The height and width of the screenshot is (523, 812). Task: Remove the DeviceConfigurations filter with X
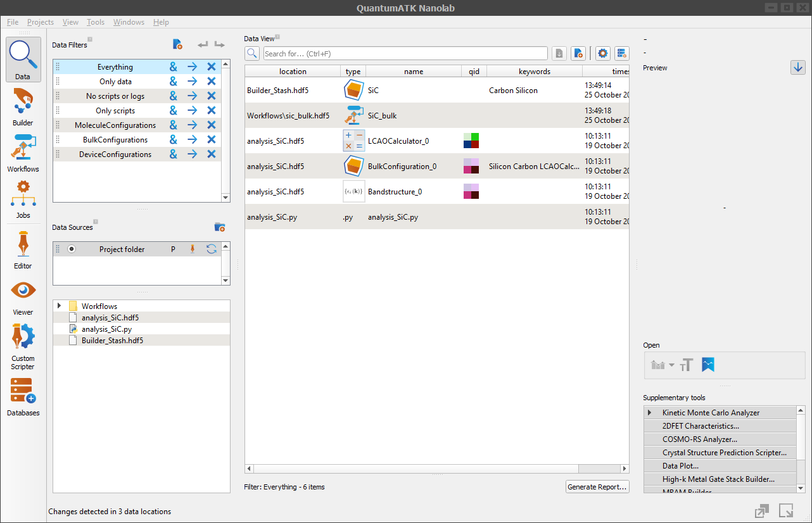click(212, 154)
